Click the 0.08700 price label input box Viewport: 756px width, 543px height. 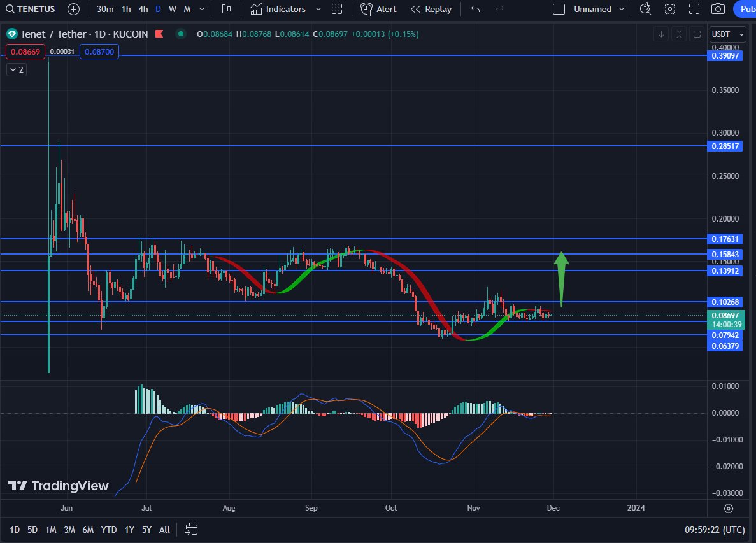(99, 52)
